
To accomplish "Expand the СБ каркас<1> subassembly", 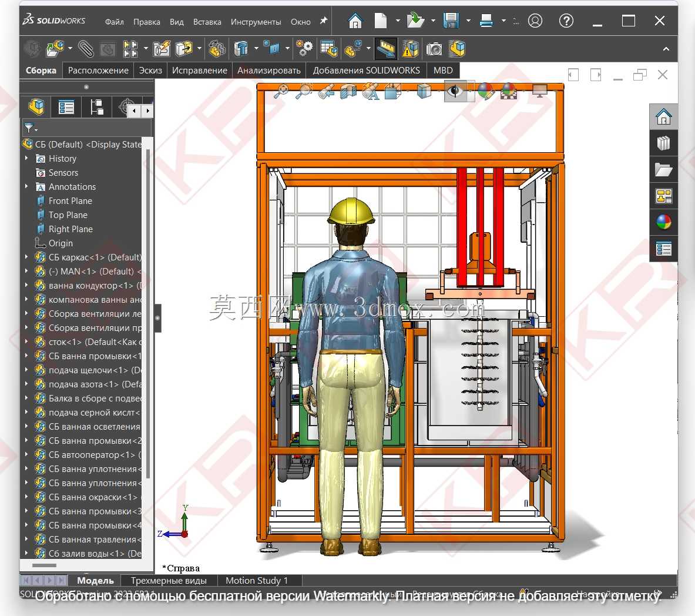I will click(26, 257).
